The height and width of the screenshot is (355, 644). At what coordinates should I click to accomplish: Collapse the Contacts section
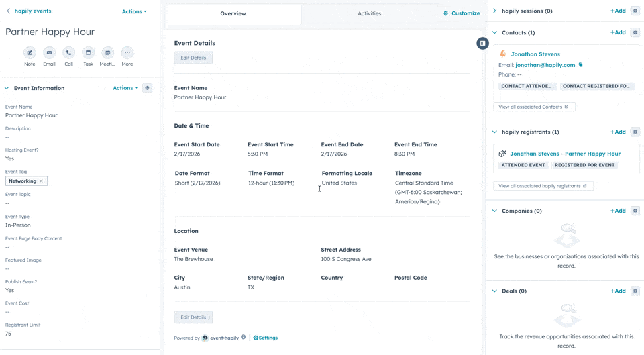494,32
